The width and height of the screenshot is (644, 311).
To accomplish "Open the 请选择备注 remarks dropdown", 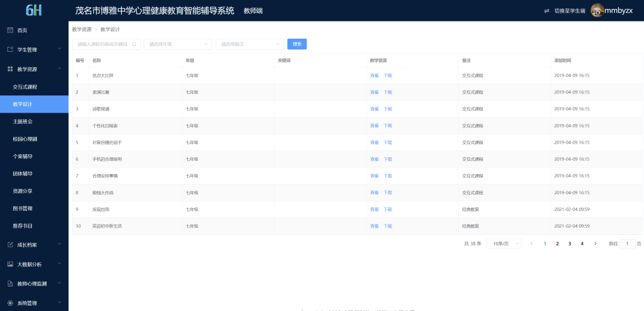I will point(249,44).
